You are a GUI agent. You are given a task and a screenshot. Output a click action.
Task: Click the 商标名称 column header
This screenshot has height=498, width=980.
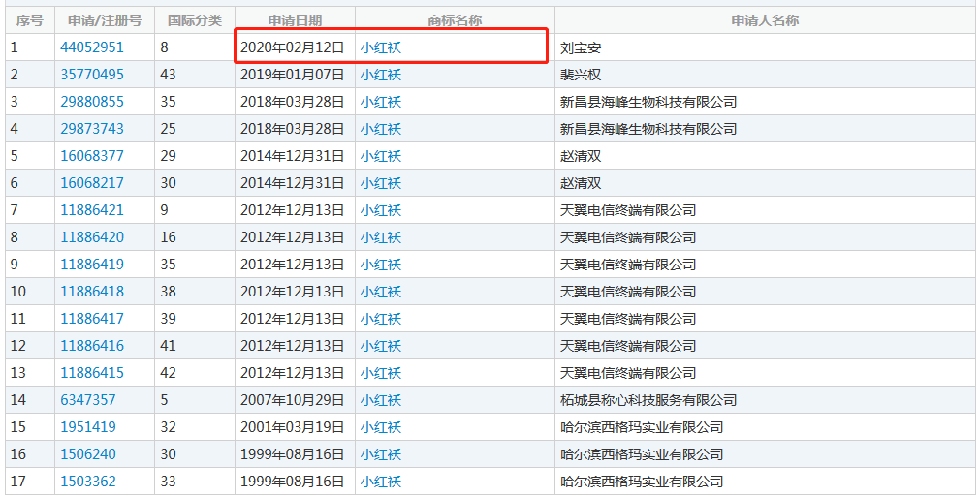pos(455,20)
